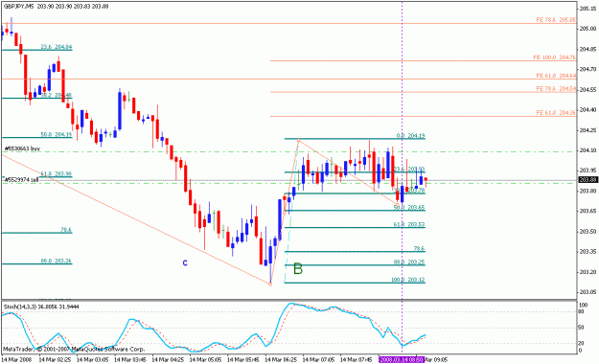Click the 203.35 price scale value
This screenshot has width=599, height=364.
pos(587,252)
